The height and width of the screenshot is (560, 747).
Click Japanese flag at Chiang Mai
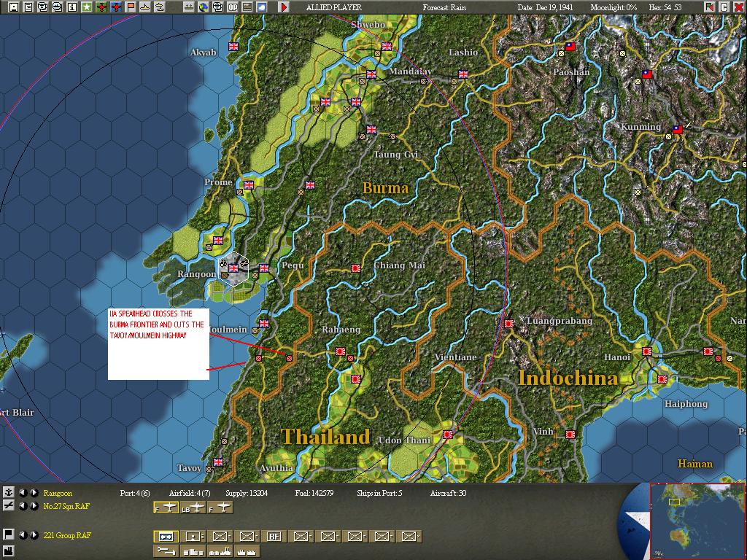coord(355,268)
